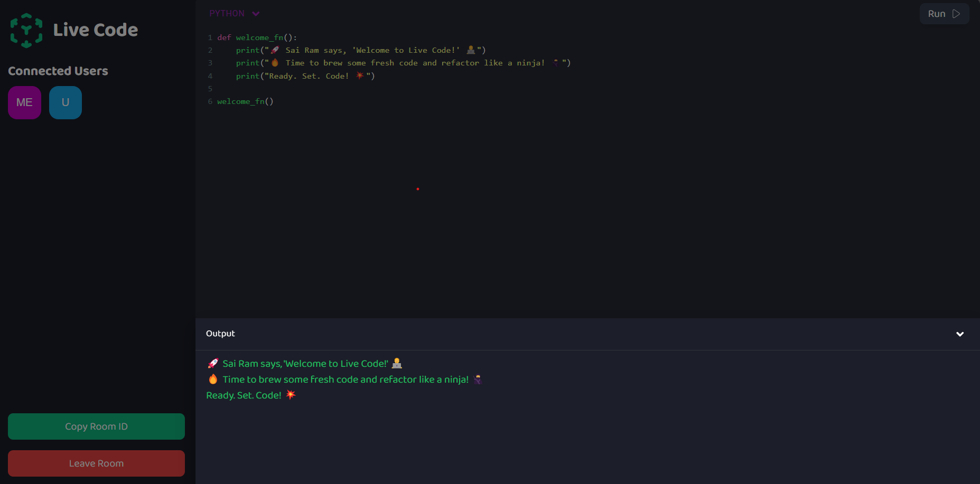Click the code line with Sai Ram says

pos(361,50)
